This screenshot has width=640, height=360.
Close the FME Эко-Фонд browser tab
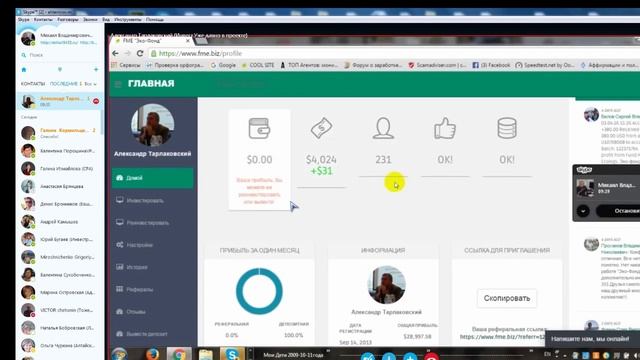click(188, 41)
